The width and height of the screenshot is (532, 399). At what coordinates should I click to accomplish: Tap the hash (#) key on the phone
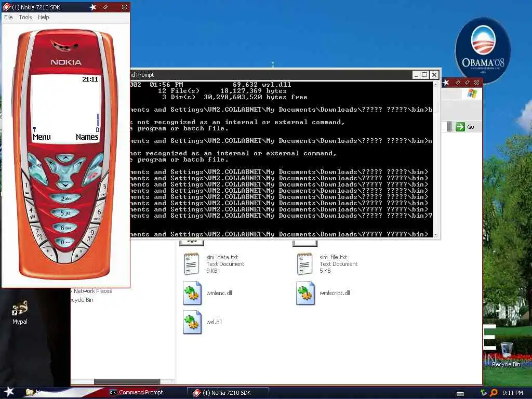(79, 253)
